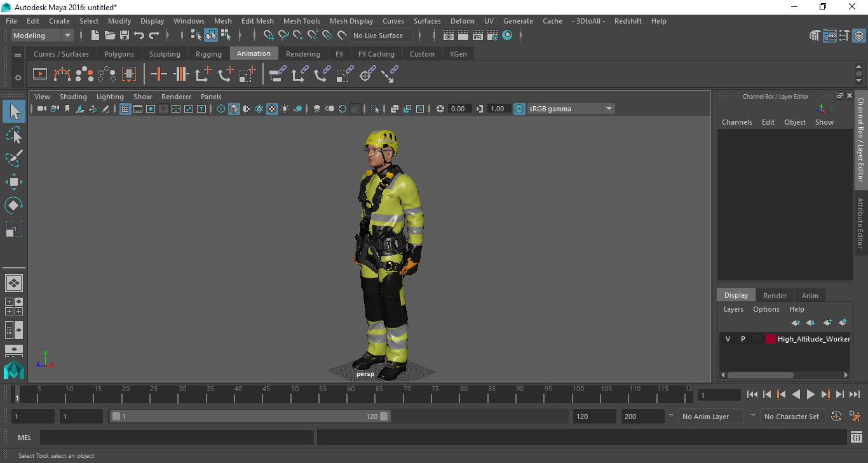Select the arrow Select tool

tap(14, 112)
